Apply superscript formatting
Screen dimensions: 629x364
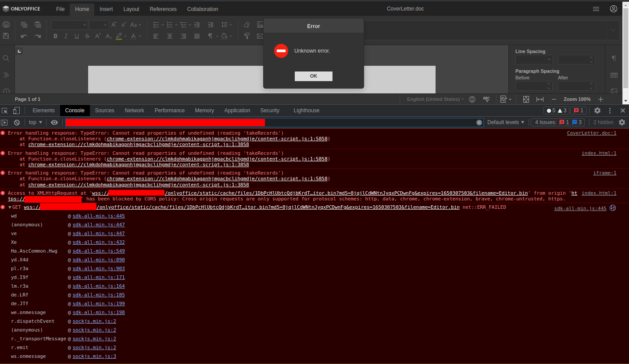coord(97,36)
